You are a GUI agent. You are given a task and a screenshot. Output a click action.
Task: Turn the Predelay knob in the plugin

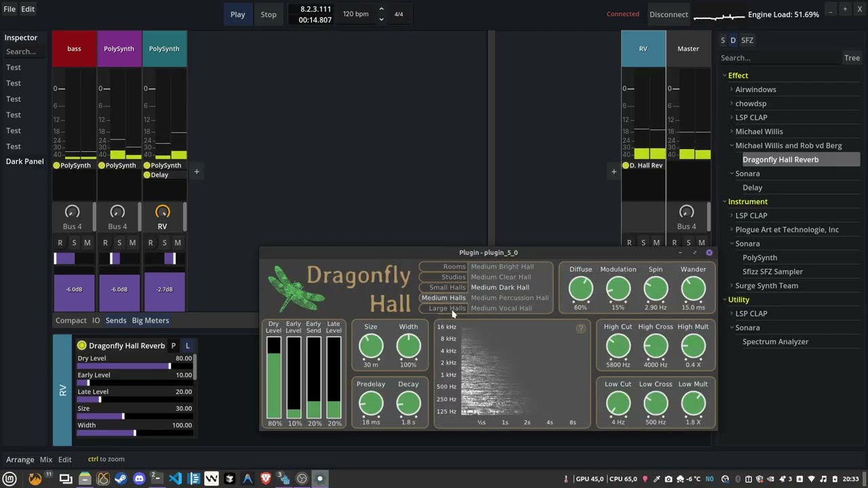pos(371,404)
